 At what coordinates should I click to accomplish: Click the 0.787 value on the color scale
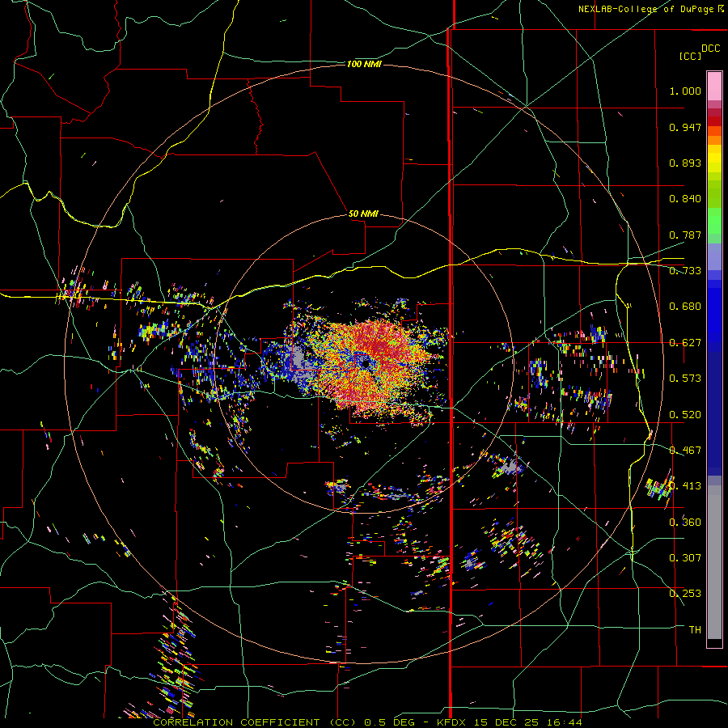(x=685, y=235)
